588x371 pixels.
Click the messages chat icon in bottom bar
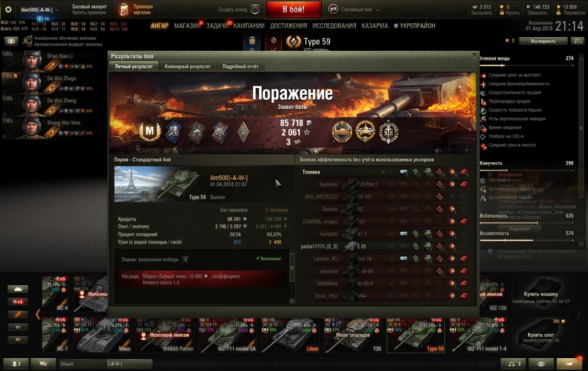pyautogui.click(x=43, y=364)
